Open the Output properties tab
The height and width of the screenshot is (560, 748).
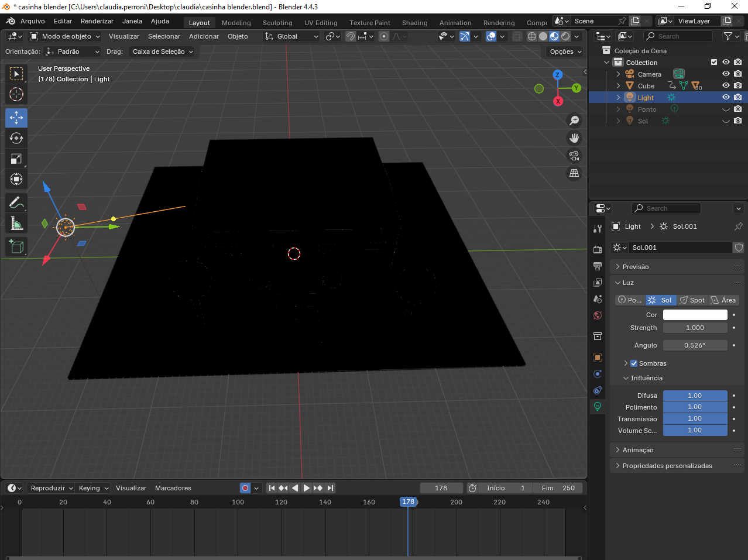598,266
